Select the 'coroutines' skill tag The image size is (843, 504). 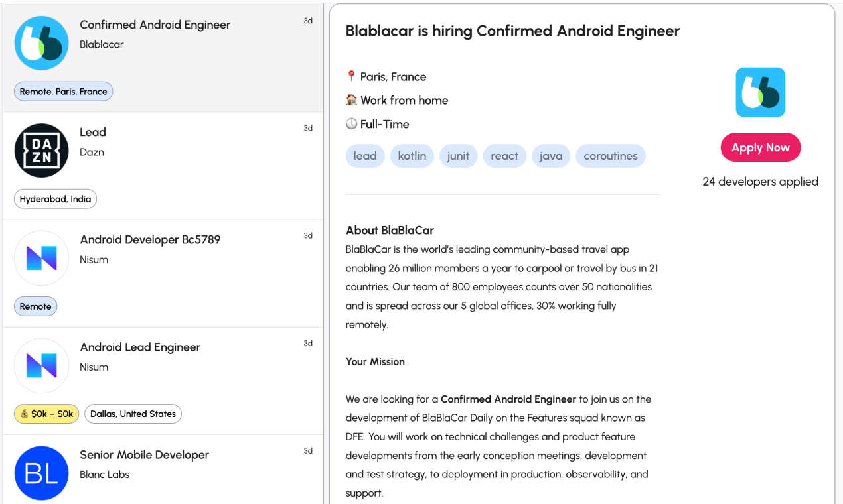(x=611, y=156)
